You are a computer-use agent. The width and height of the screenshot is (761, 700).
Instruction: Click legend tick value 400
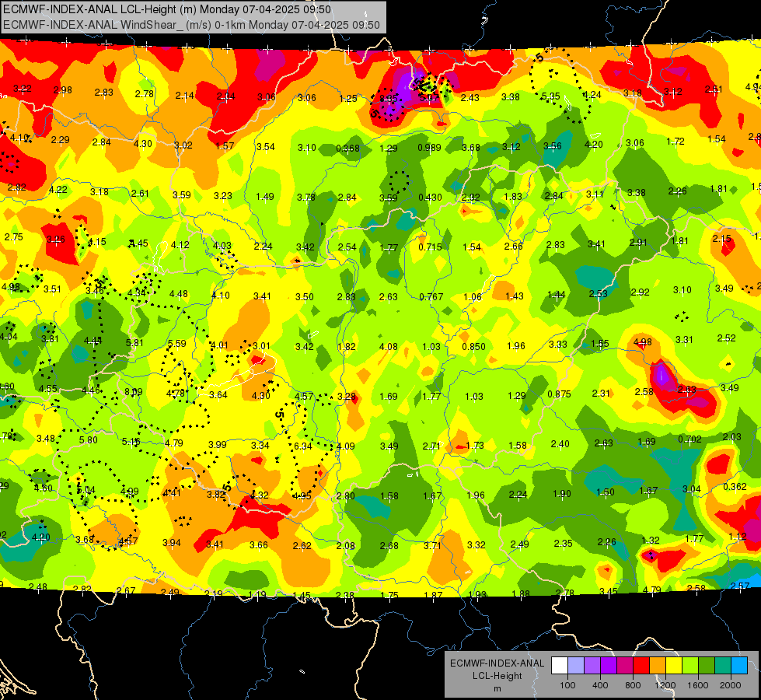(x=600, y=685)
